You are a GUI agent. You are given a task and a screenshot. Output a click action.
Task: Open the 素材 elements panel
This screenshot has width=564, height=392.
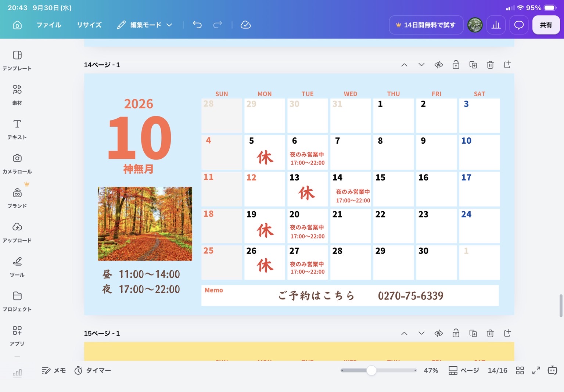[17, 95]
